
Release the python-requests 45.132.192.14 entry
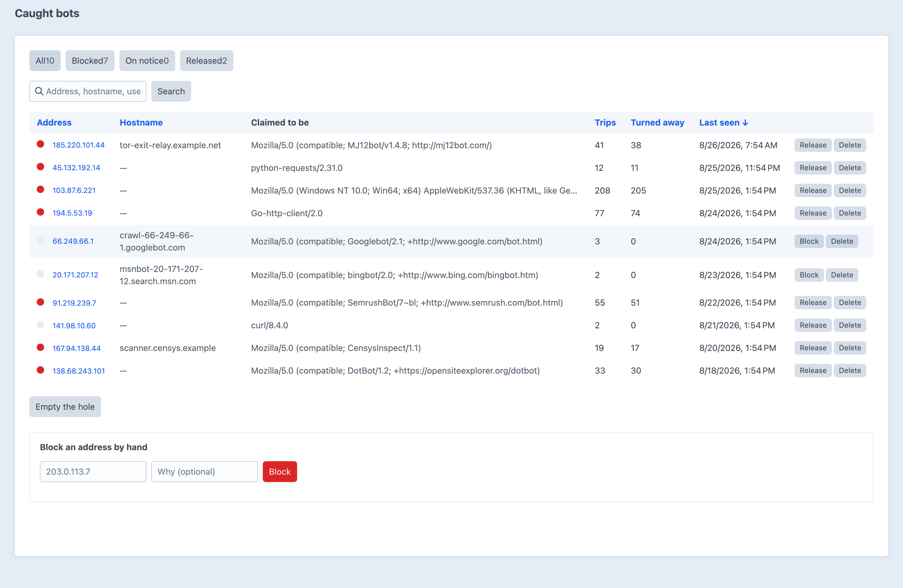(813, 168)
